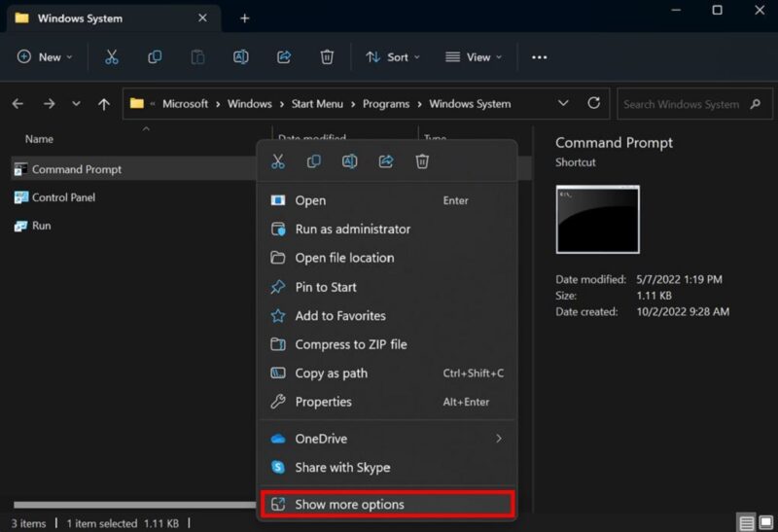Click Programs in the breadcrumb path
Image resolution: width=778 pixels, height=532 pixels.
[386, 104]
